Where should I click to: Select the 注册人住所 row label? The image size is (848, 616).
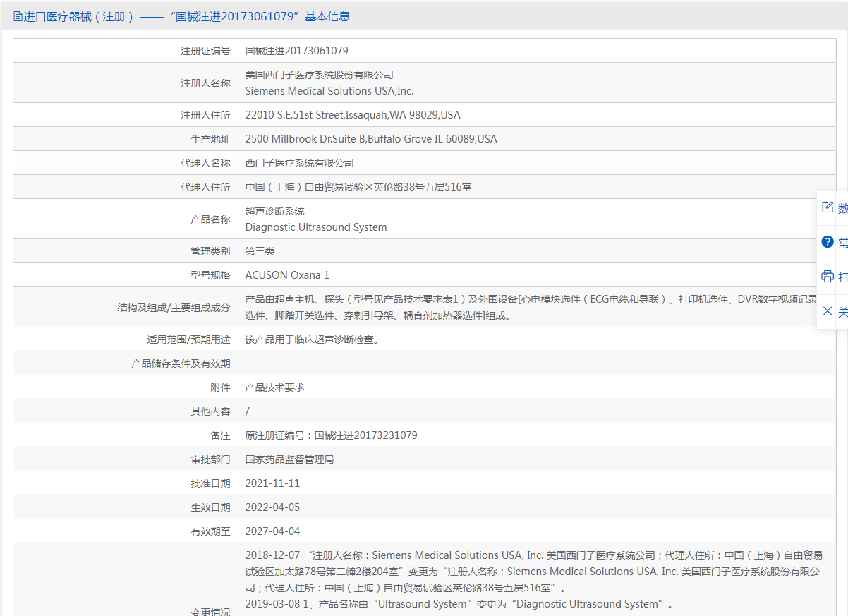click(x=205, y=115)
